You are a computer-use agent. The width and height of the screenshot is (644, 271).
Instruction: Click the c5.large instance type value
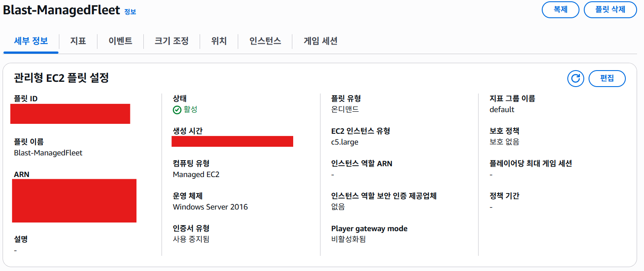tap(345, 142)
